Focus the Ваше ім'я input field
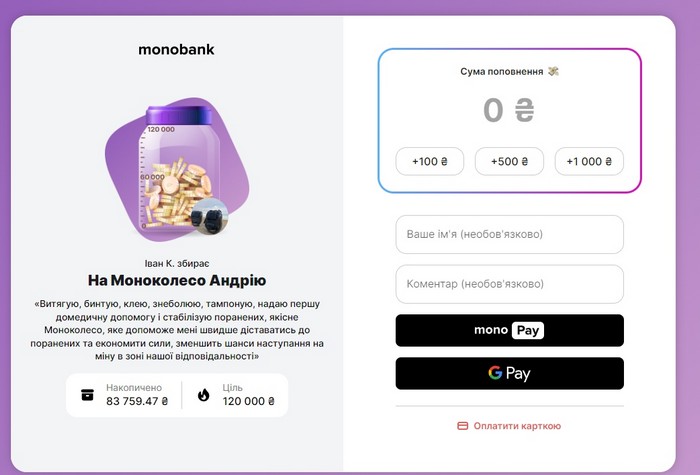 pyautogui.click(x=509, y=235)
